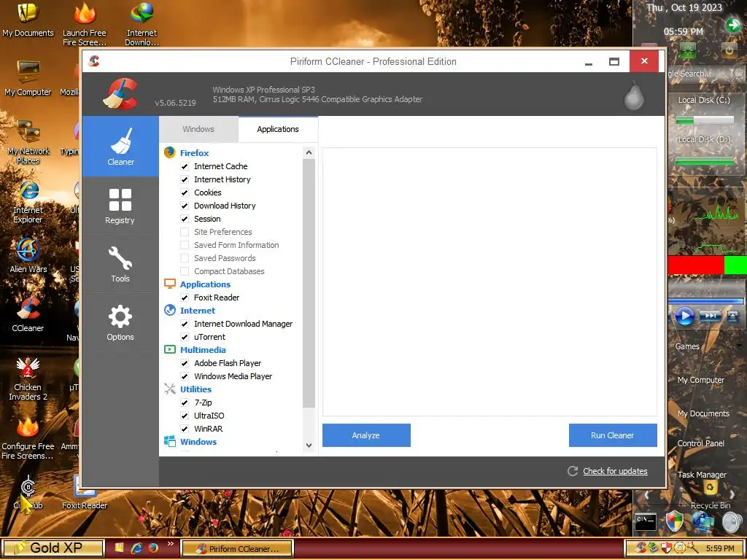This screenshot has width=747, height=560.
Task: Open My Network Places desktop icon
Action: [28, 141]
